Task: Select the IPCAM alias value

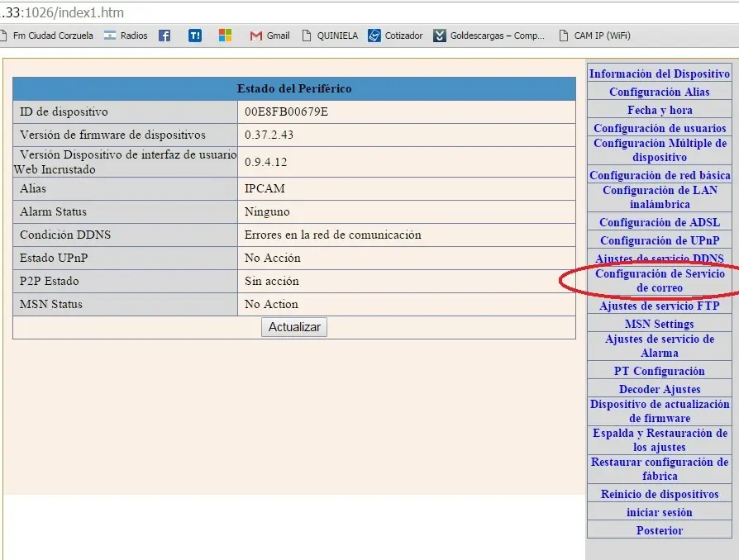Action: (x=265, y=189)
